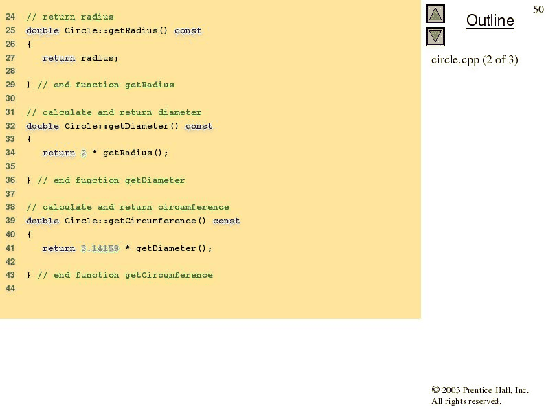This screenshot has height=412, width=549.
Task: Click '// calculate and return circumference' comment
Action: click(128, 207)
